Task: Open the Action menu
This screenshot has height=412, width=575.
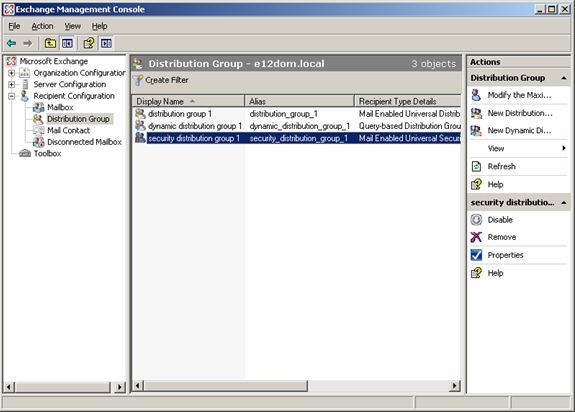Action: tap(42, 26)
